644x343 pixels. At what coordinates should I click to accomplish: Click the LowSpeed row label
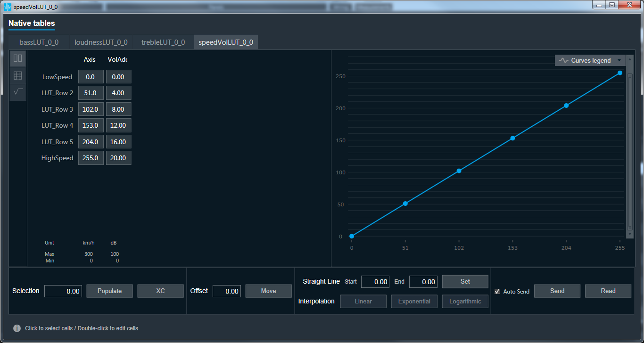pos(58,77)
